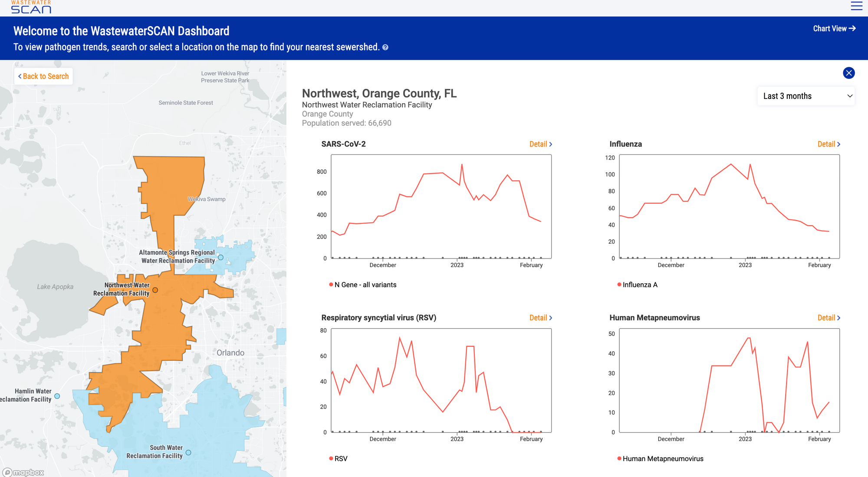Click the help question mark icon
The image size is (868, 477).
(385, 47)
